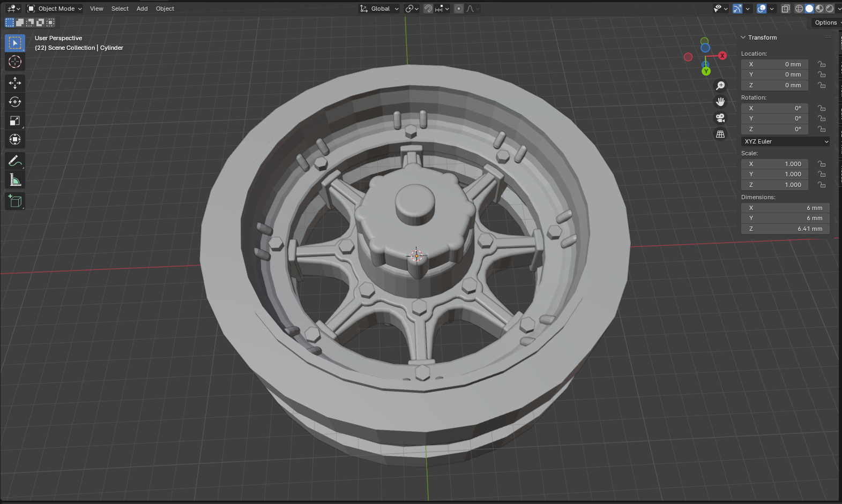Click the Options button
Viewport: 842px width, 504px height.
826,22
